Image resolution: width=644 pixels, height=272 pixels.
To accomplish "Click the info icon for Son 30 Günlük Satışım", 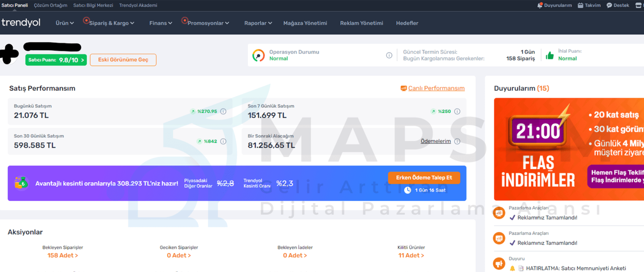I will coord(223,141).
